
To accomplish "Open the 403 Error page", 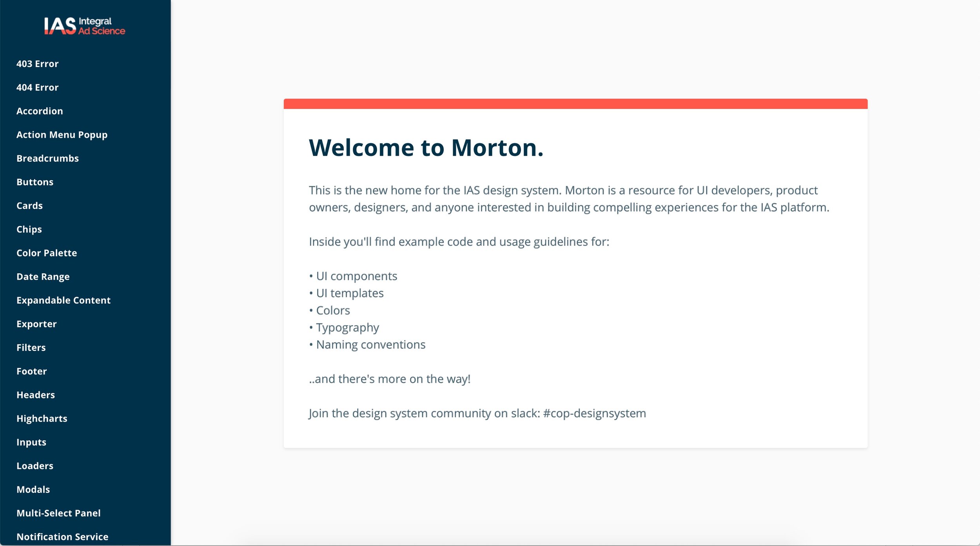I will click(x=38, y=64).
